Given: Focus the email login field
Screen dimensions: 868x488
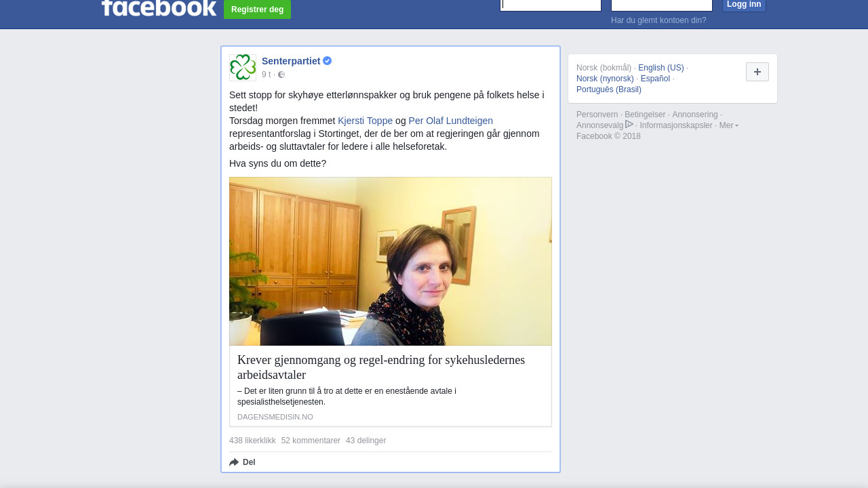Looking at the screenshot, I should pyautogui.click(x=551, y=5).
